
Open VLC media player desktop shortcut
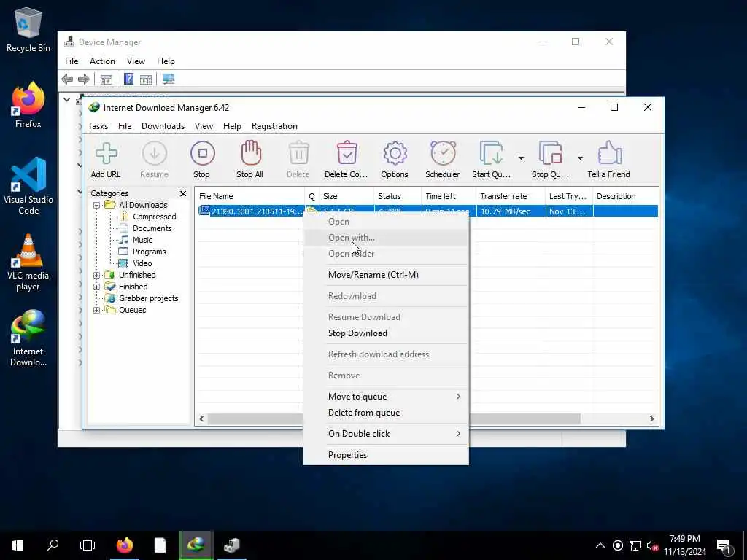[x=28, y=262]
